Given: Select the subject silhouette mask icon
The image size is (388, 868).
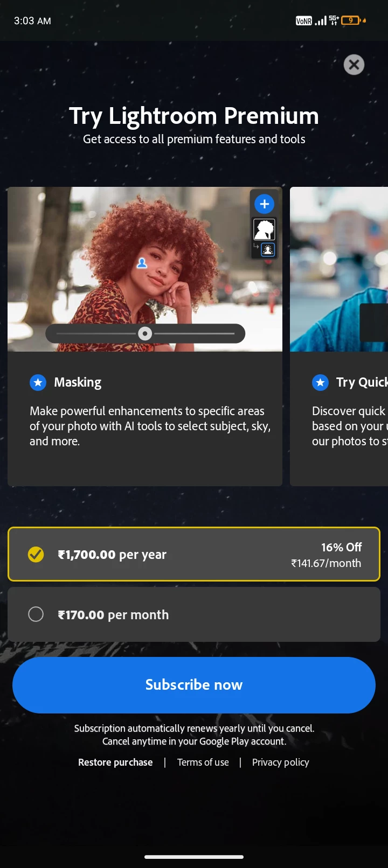Looking at the screenshot, I should coord(264,229).
